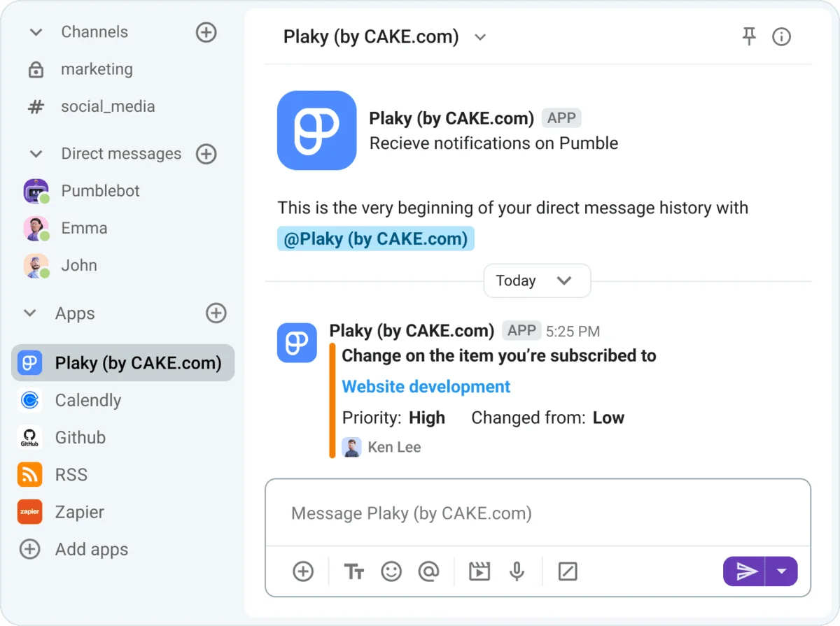840x626 pixels.
Task: Collapse the Direct messages section
Action: tap(34, 154)
